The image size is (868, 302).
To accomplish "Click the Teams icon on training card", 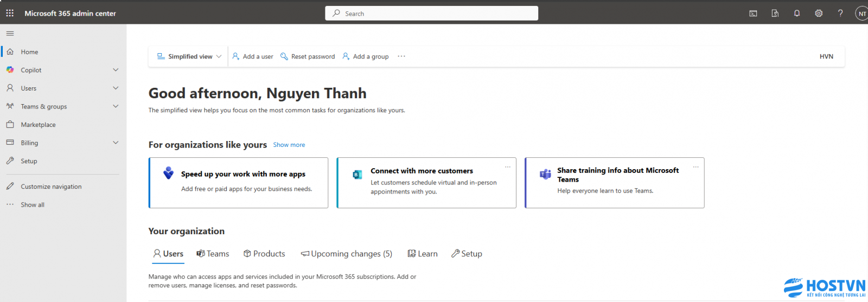I will tap(545, 174).
